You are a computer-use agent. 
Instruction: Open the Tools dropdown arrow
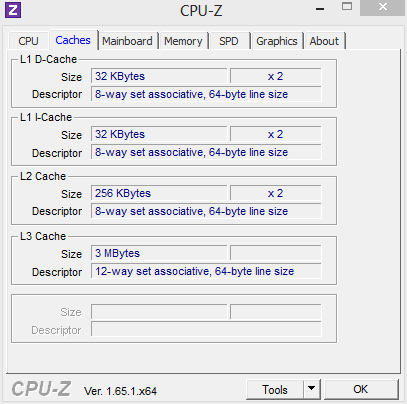point(312,389)
